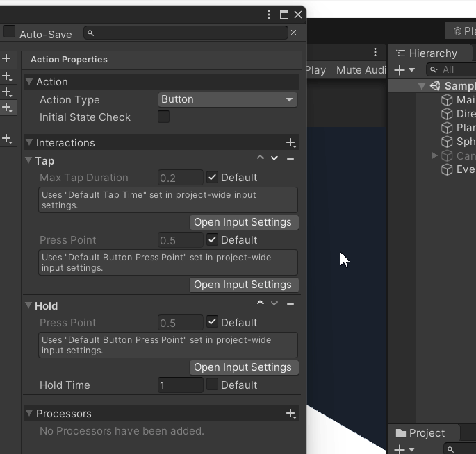Select the Main Camera cube icon in Hierarchy
Screen dimensions: 476x454
tap(447, 100)
